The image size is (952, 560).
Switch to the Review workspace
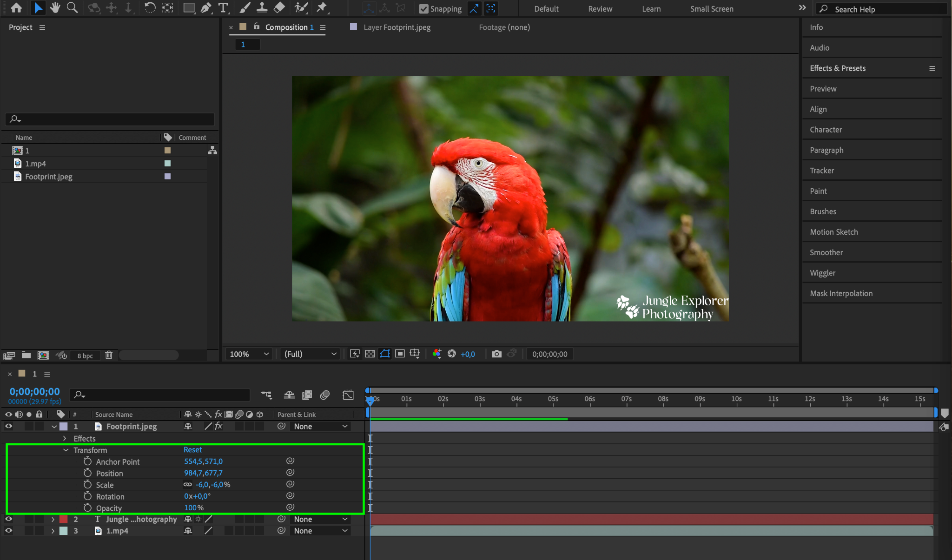coord(600,9)
